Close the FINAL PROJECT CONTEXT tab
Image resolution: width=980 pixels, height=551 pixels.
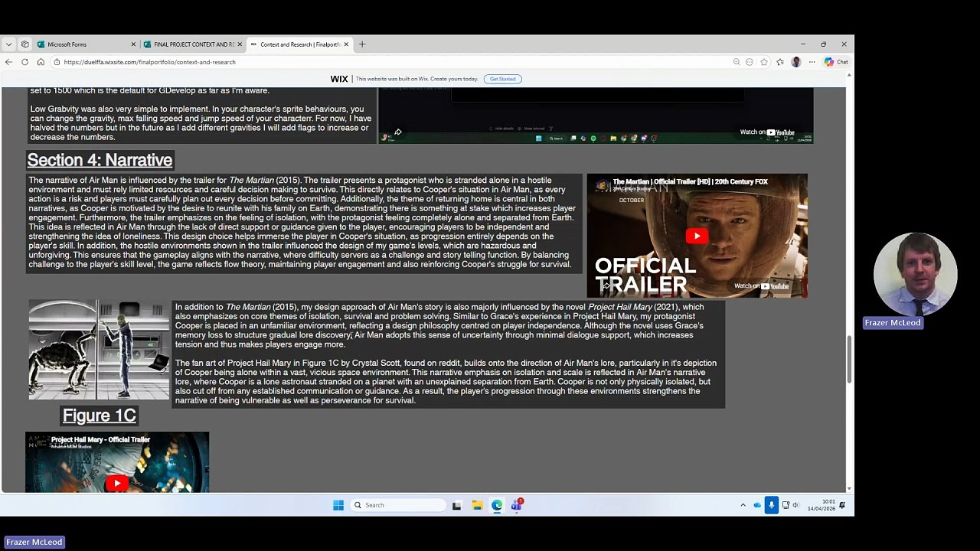click(x=240, y=44)
